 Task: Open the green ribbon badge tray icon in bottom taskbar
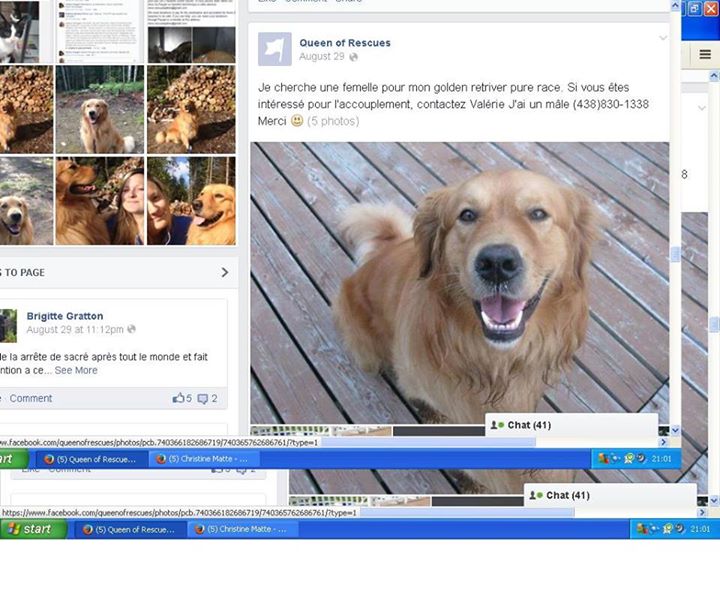[668, 529]
